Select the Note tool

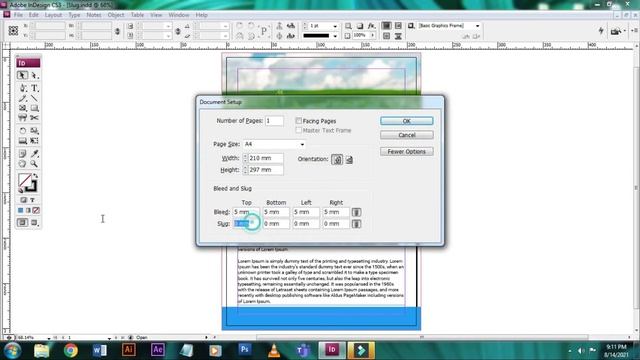(22, 153)
